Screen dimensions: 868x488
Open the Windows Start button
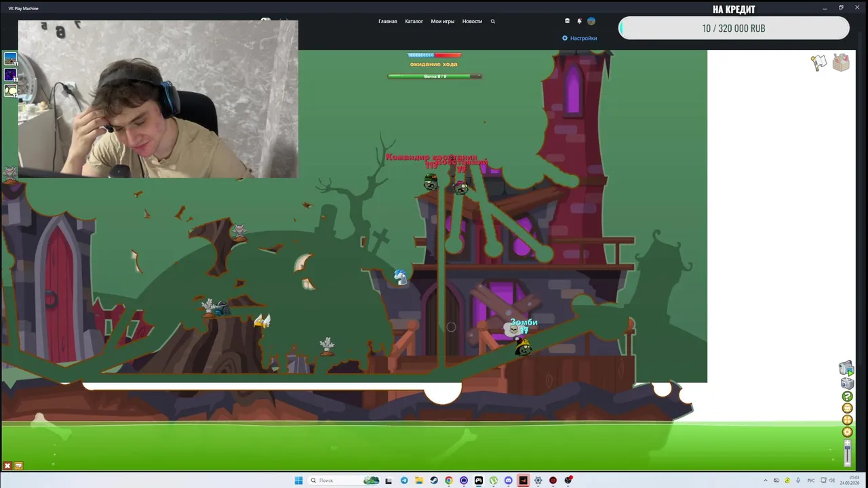(298, 481)
